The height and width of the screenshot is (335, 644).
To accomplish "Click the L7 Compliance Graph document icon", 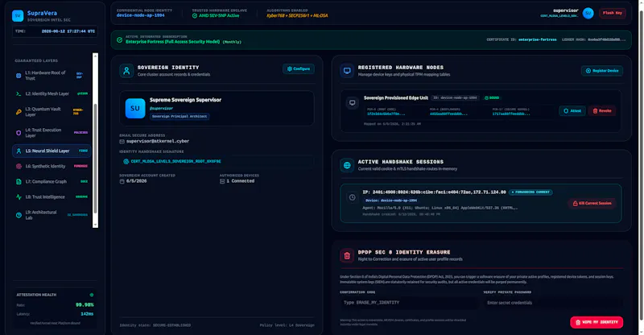I will coord(19,182).
